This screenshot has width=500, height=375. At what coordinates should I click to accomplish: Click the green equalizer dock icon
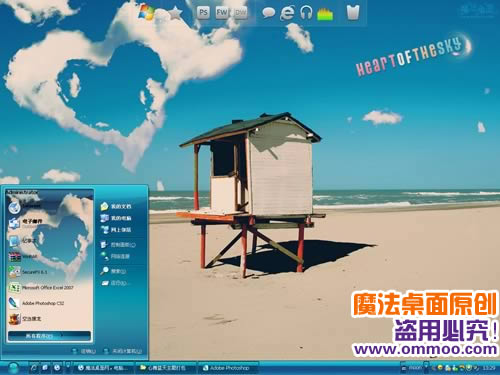(x=325, y=14)
